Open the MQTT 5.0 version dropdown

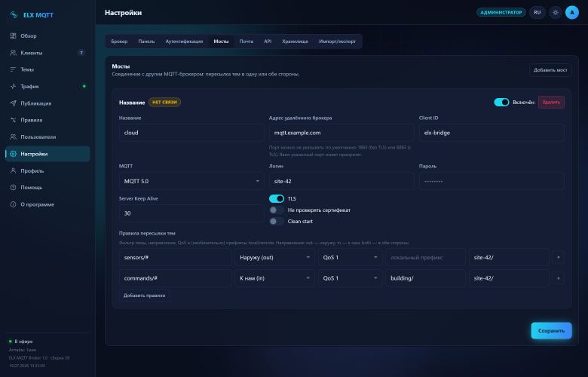[x=191, y=181]
